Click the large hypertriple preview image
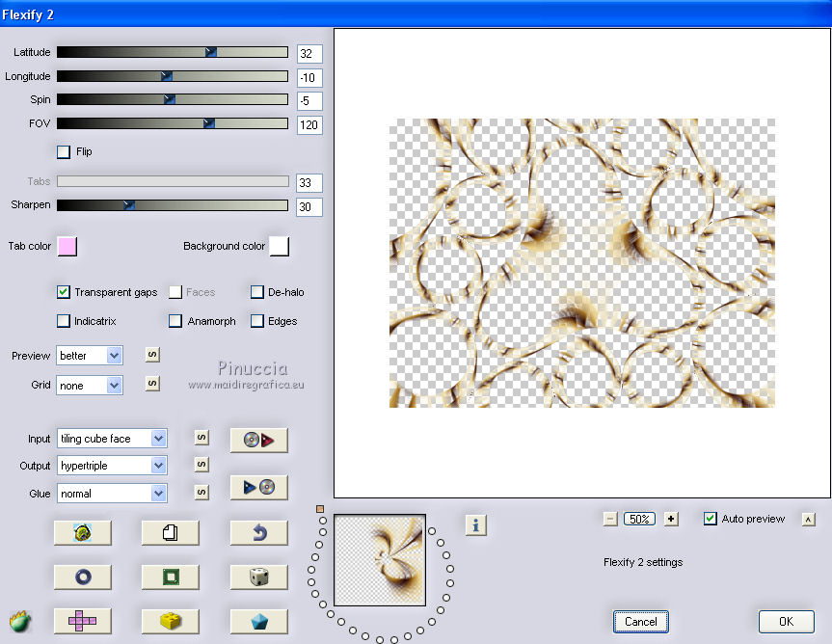 tap(582, 263)
